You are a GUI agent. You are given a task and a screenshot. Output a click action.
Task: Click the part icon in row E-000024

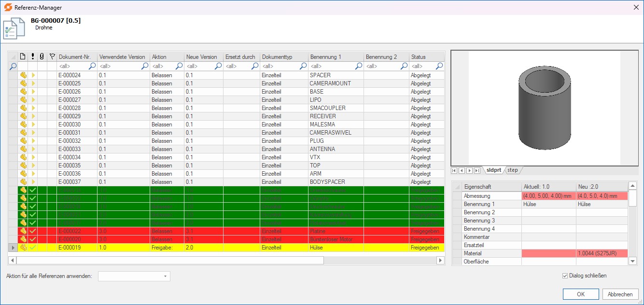[23, 75]
